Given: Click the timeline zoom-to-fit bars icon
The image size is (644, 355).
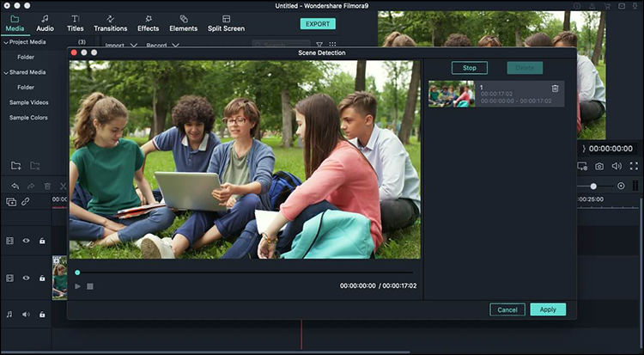Looking at the screenshot, I should 635,186.
